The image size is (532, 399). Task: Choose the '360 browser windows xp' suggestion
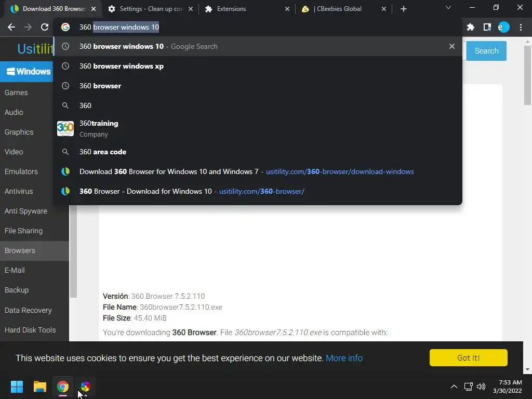click(258, 66)
